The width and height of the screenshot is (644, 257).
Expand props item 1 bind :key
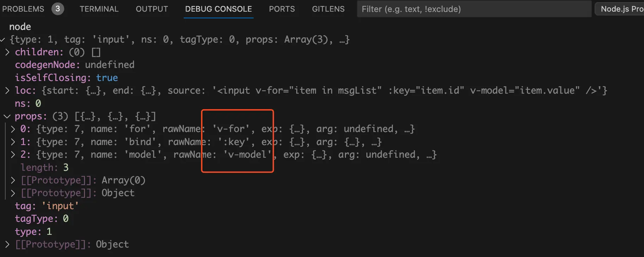[x=13, y=142]
